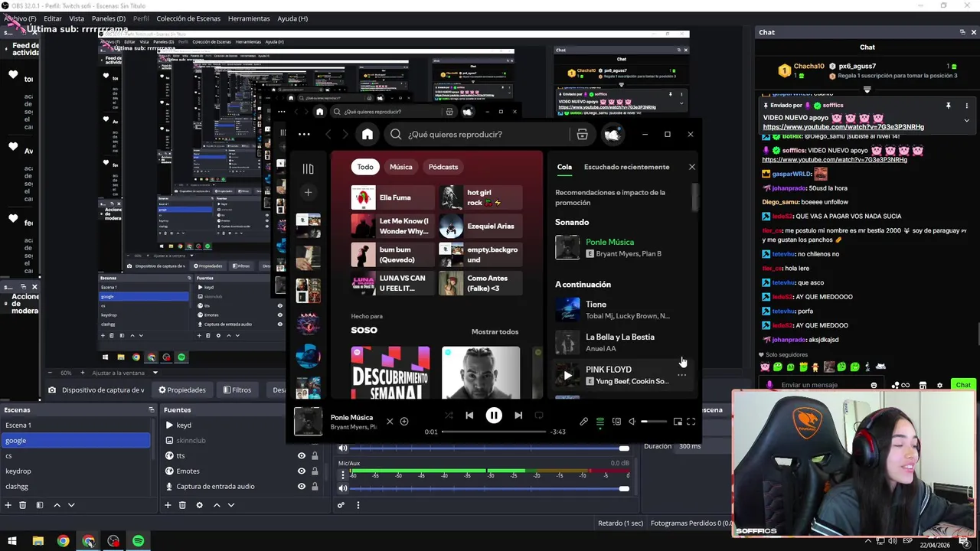Screen dimensions: 980x551
Task: Select the Escena 1 scene
Action: click(76, 425)
